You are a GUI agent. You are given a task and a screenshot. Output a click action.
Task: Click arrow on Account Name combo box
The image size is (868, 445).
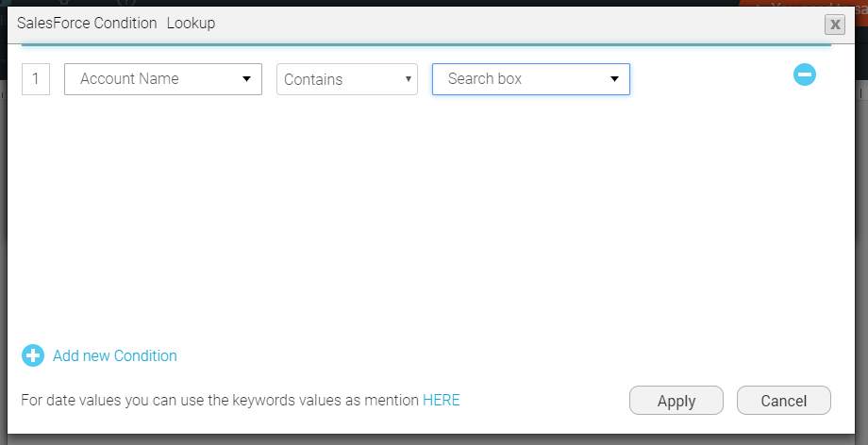click(x=247, y=79)
